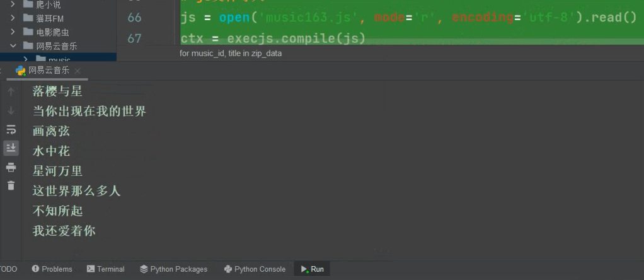Click 'music163.js' string in editor
Screen dimensions: 644x280
tap(309, 18)
